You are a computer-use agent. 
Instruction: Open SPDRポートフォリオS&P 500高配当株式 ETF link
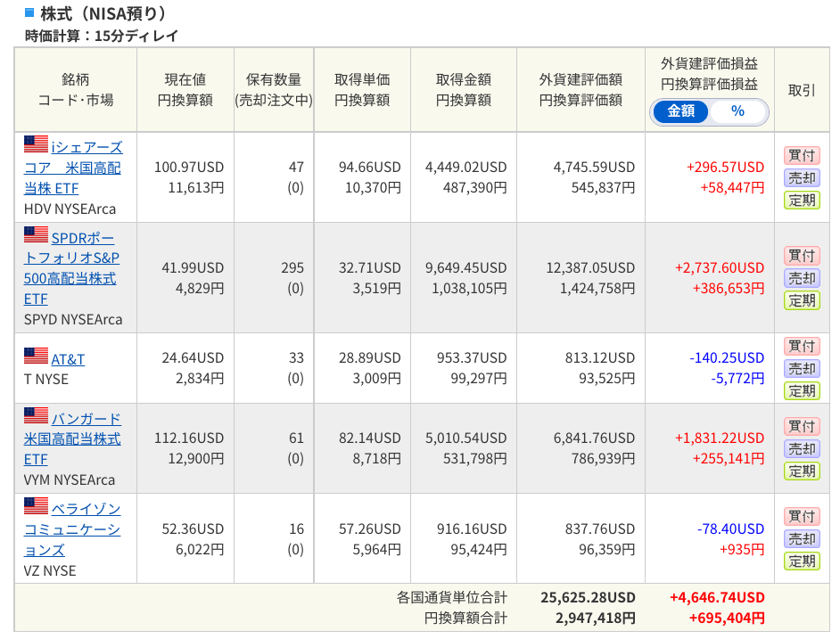coord(71,268)
